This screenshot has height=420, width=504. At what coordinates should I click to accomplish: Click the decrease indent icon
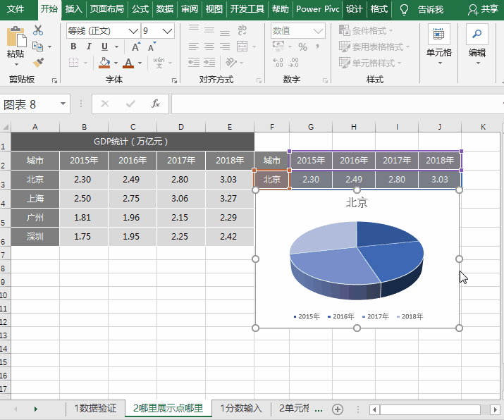coord(194,62)
